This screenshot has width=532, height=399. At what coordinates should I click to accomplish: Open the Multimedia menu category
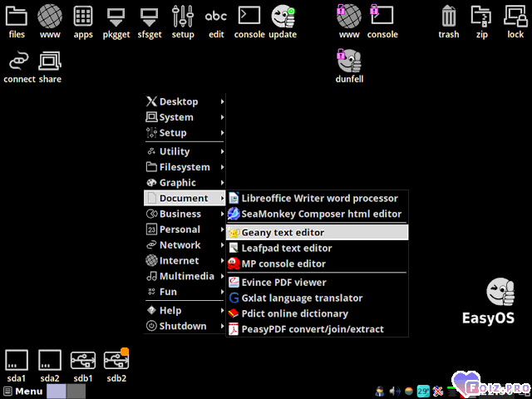(x=185, y=276)
